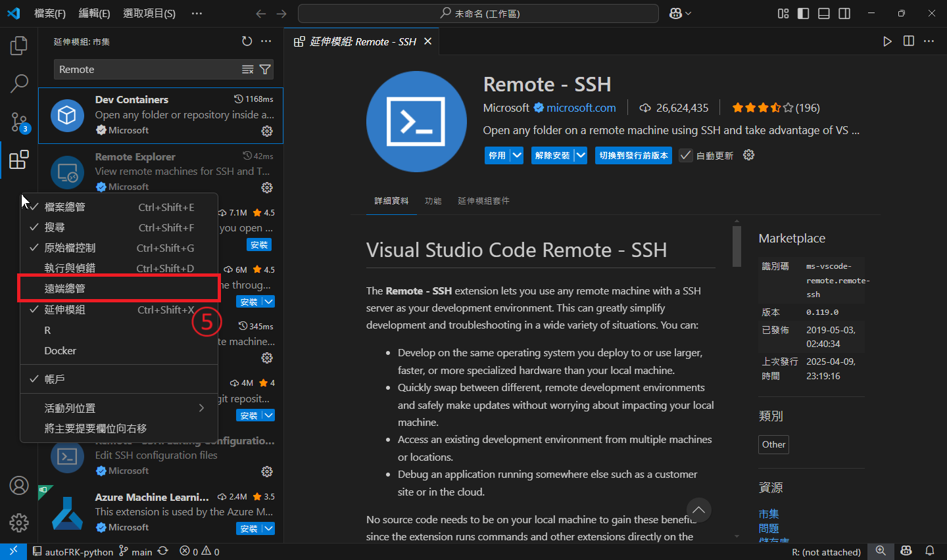Screen dimensions: 947x560
Task: Open Remote - SSH extension settings gear
Action: (748, 155)
